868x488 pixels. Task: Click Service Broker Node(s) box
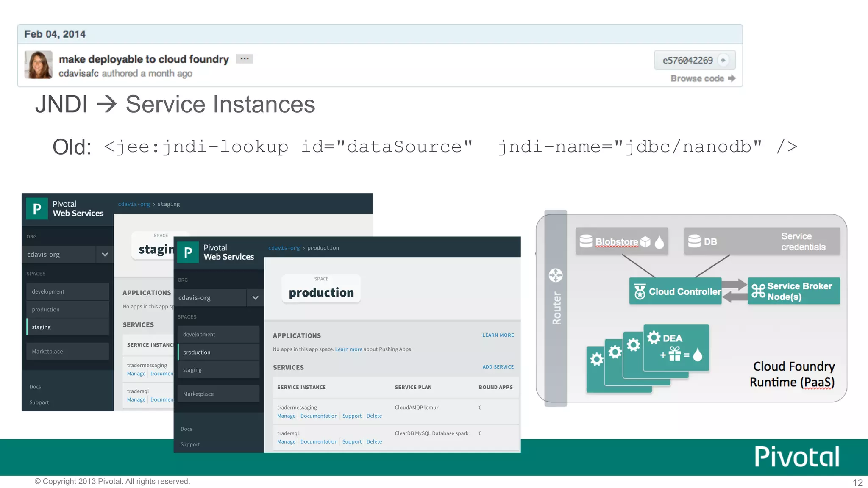pyautogui.click(x=794, y=291)
